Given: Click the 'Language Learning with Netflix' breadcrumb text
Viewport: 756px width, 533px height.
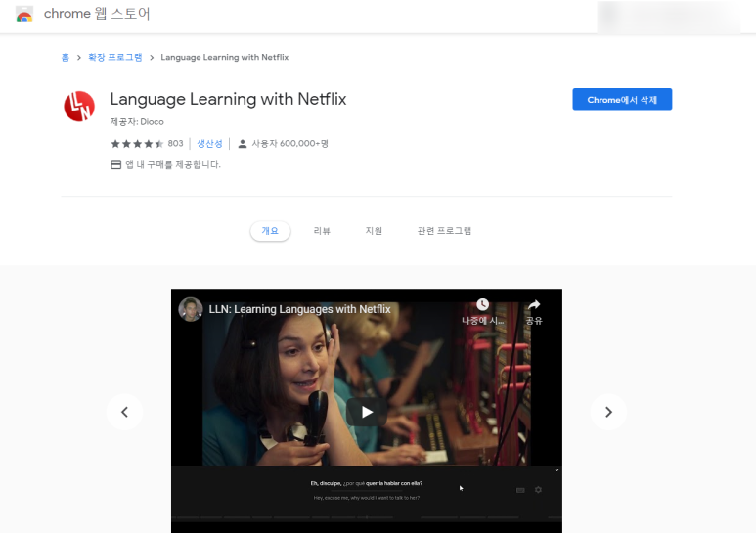Looking at the screenshot, I should coord(225,58).
